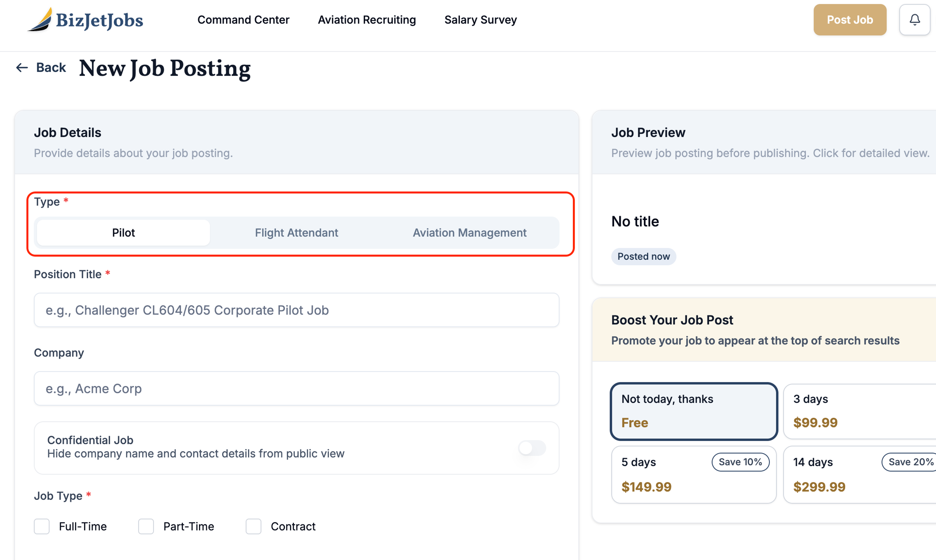Click the $299.99 price text

819,487
